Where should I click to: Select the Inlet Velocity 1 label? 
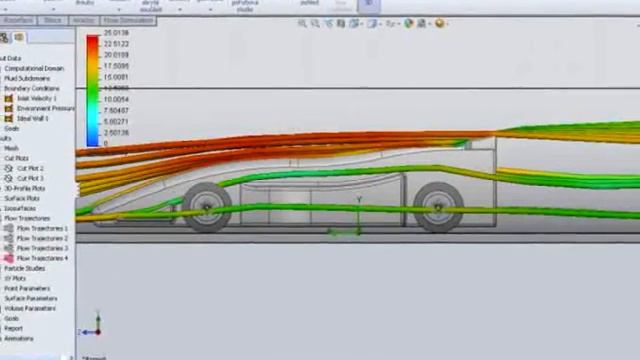coord(37,98)
